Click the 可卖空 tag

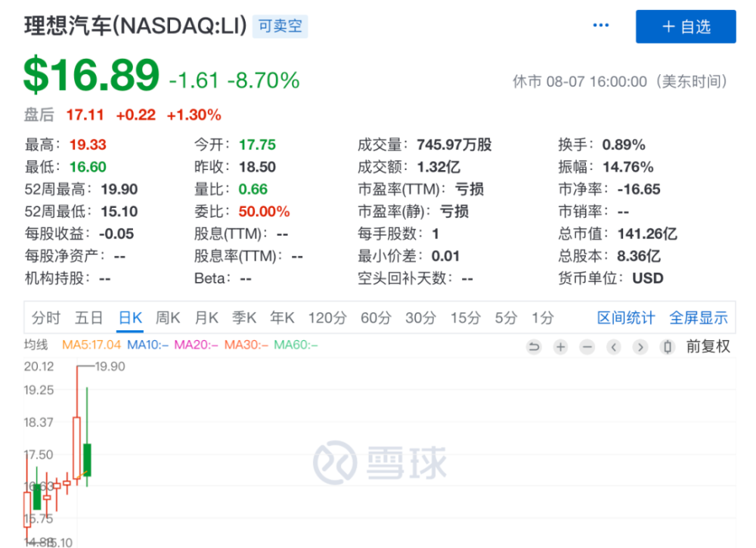click(x=280, y=26)
